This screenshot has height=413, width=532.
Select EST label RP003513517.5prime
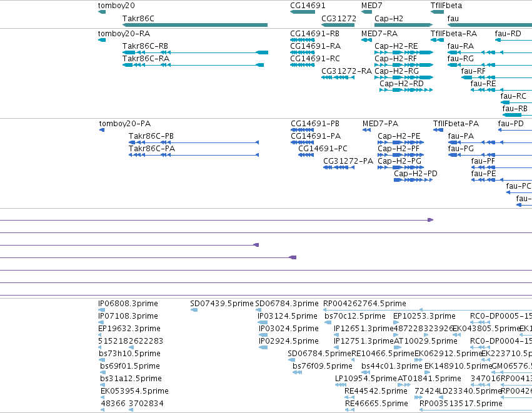(461, 404)
